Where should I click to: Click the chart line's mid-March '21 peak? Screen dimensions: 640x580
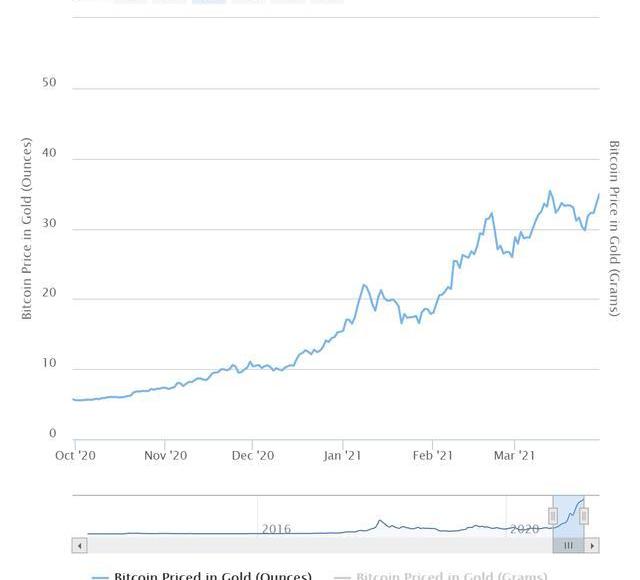(x=550, y=191)
